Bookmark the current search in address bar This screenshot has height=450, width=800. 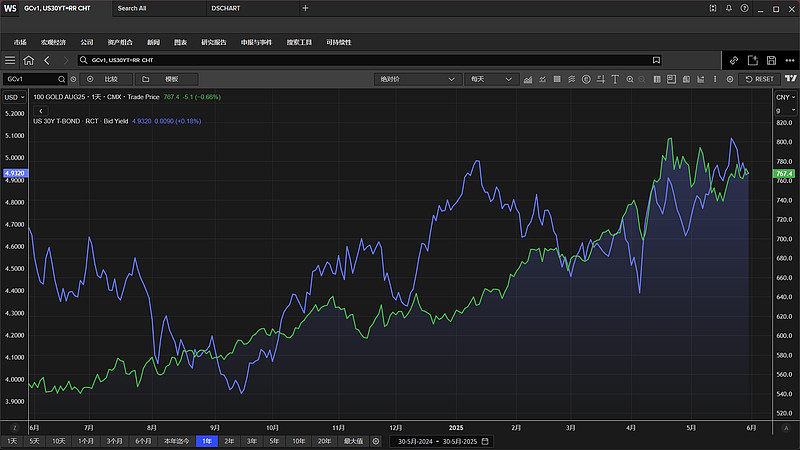click(x=656, y=60)
